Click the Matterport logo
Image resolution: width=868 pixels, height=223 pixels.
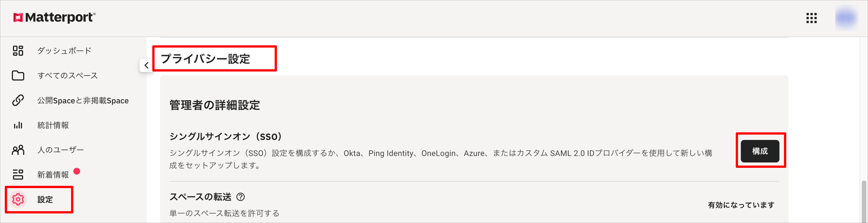54,17
